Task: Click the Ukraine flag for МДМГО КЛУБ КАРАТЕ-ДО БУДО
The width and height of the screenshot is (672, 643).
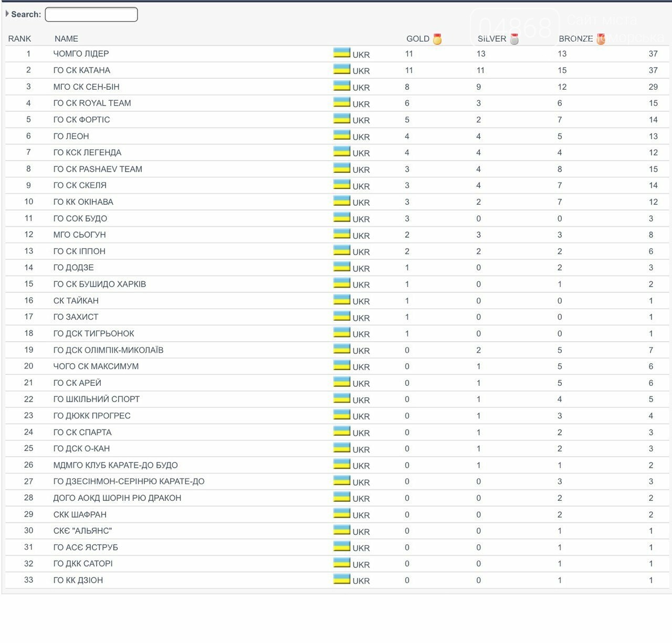Action: [342, 463]
